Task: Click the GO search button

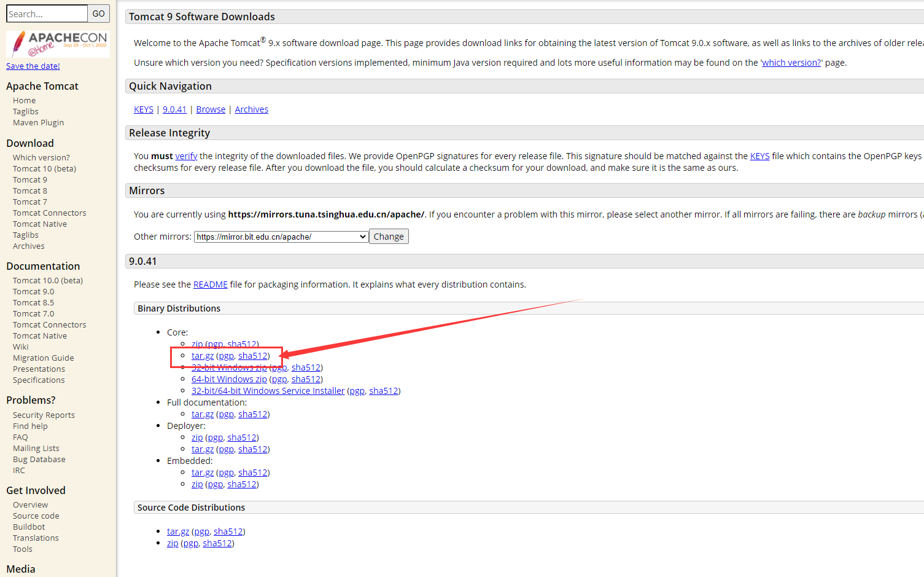Action: click(99, 14)
